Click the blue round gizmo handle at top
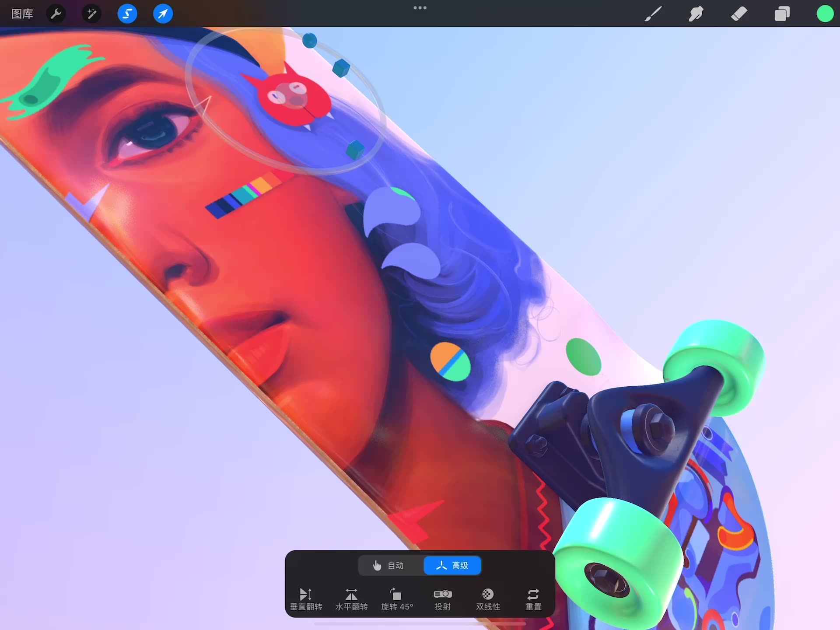This screenshot has height=630, width=840. (309, 41)
